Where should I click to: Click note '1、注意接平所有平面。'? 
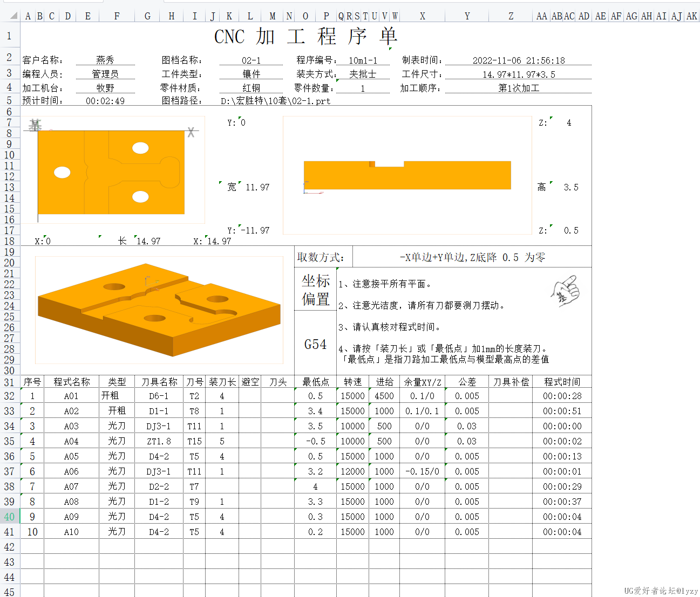(x=385, y=284)
